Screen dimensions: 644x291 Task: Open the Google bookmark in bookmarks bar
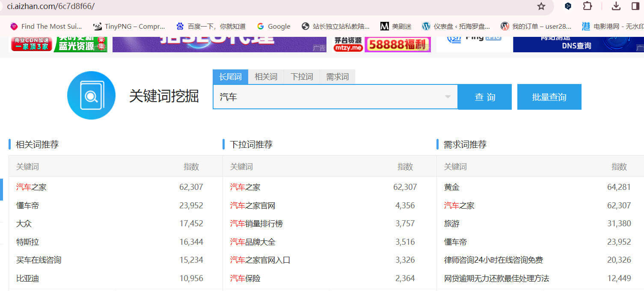tap(273, 26)
